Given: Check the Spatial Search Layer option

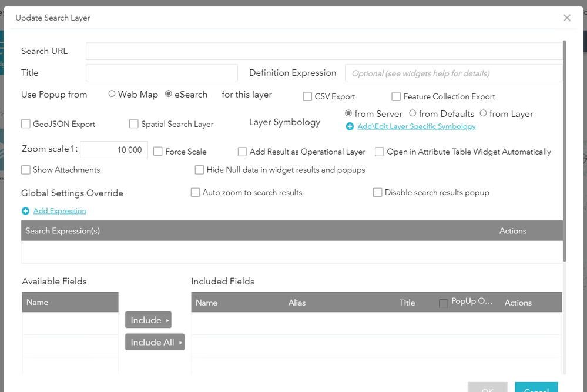Looking at the screenshot, I should pos(134,124).
